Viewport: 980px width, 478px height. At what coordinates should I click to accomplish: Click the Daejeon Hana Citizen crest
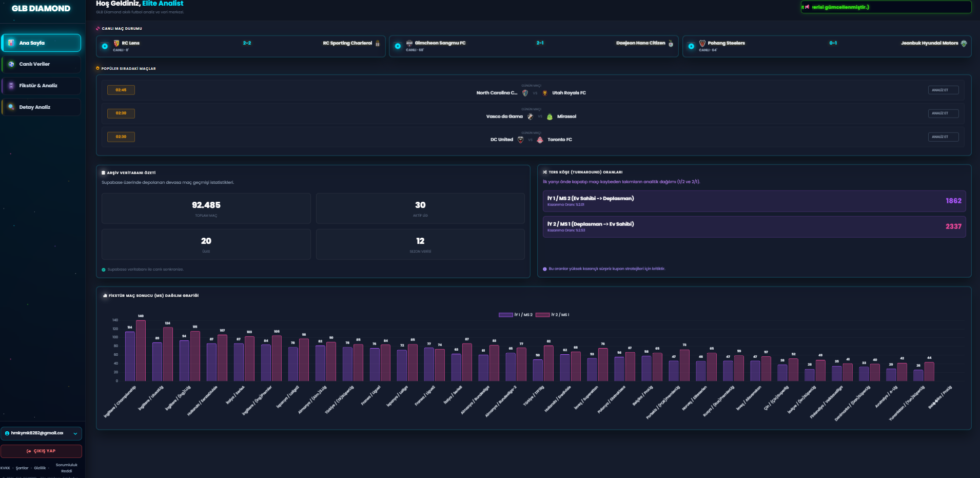click(x=671, y=44)
